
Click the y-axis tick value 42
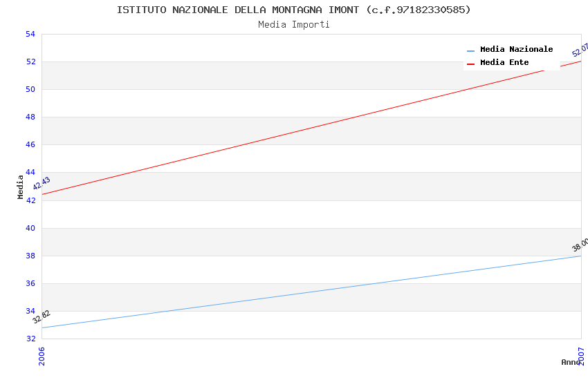[x=30, y=200]
